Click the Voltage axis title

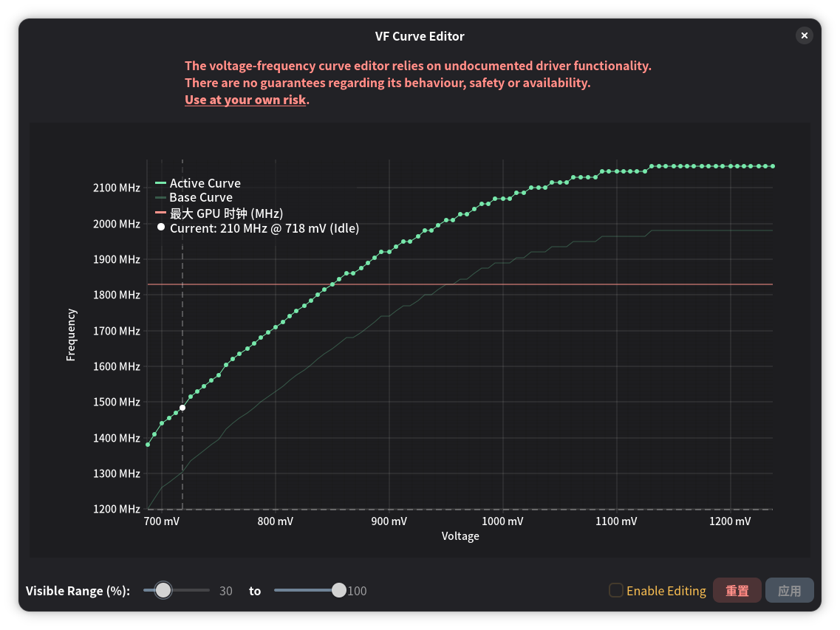tap(460, 536)
